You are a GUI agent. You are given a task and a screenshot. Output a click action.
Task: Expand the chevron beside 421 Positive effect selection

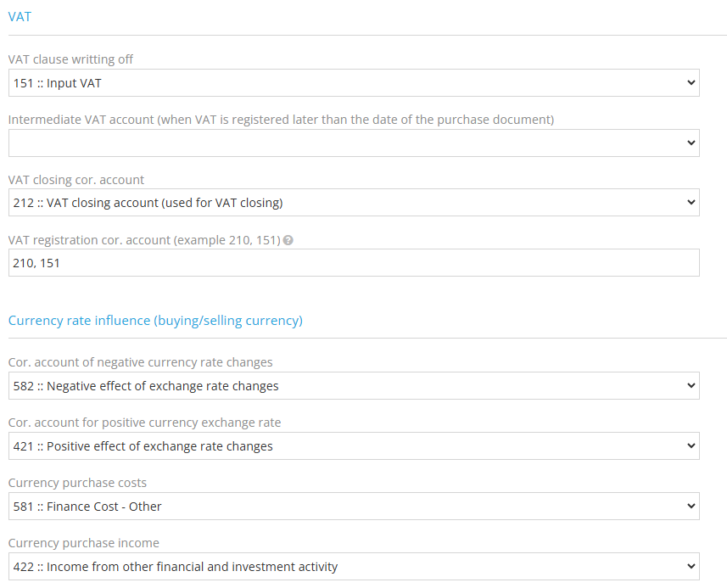[x=691, y=445]
